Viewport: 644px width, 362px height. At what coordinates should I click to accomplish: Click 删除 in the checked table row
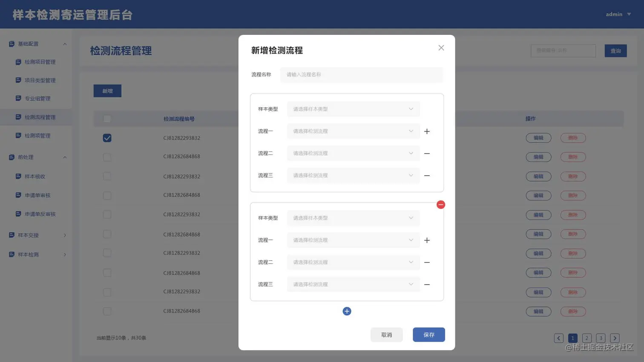point(573,138)
